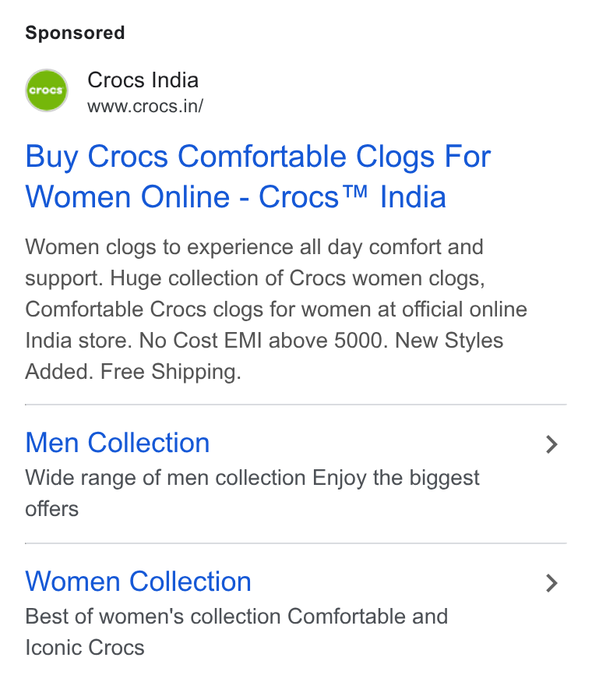The width and height of the screenshot is (592, 700).
Task: Click the ad description starting "Women clogs to experience"
Action: pyautogui.click(x=277, y=309)
